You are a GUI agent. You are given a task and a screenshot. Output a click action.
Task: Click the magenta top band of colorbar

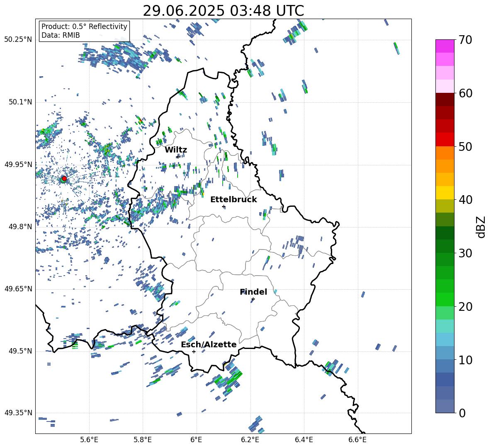pos(445,46)
